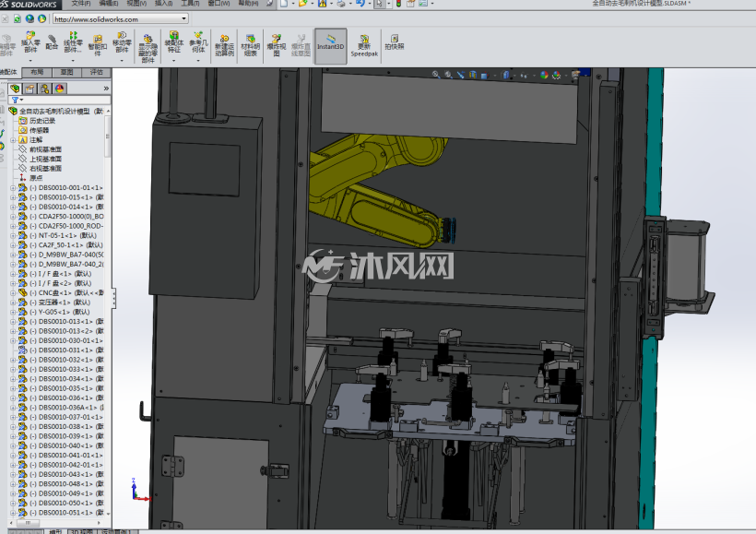The height and width of the screenshot is (534, 756).
Task: Open the solidworks.com URL dropdown
Action: pyautogui.click(x=183, y=18)
